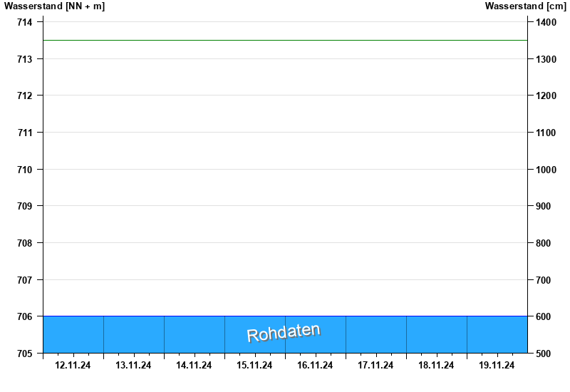570x392 pixels.
Task: Click the "Wasserstand [NN + m]" axis title
Action: pyautogui.click(x=54, y=6)
